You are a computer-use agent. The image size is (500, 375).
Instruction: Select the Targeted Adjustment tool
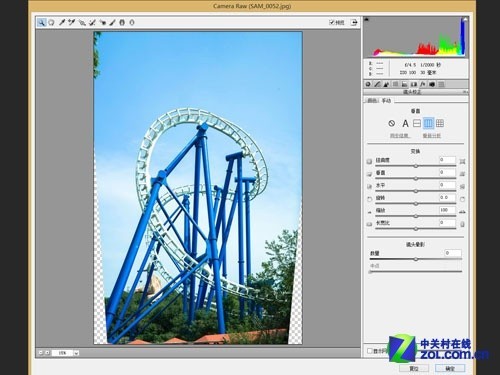(82, 22)
